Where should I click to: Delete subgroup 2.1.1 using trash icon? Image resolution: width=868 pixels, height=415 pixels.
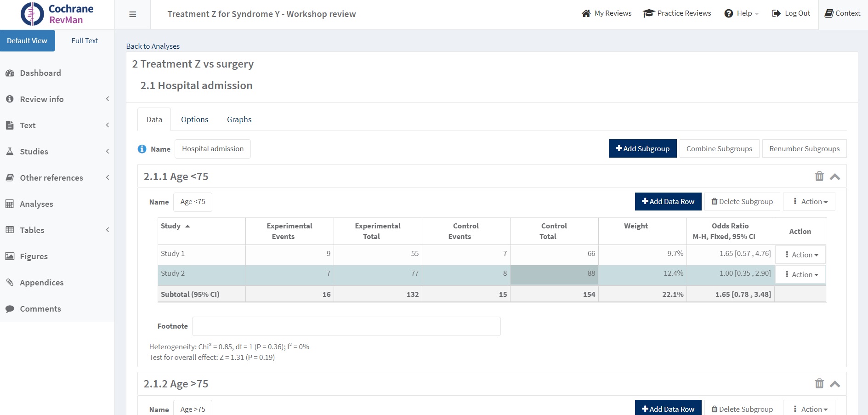pyautogui.click(x=819, y=176)
